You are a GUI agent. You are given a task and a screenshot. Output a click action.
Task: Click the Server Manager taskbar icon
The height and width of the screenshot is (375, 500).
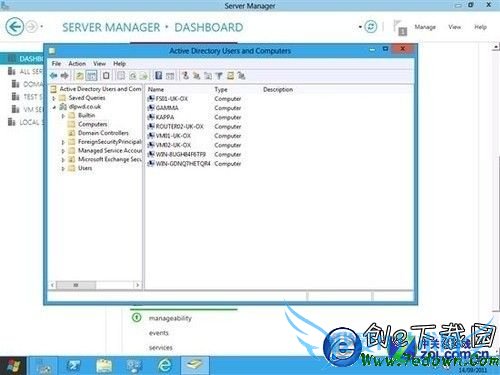coord(43,366)
